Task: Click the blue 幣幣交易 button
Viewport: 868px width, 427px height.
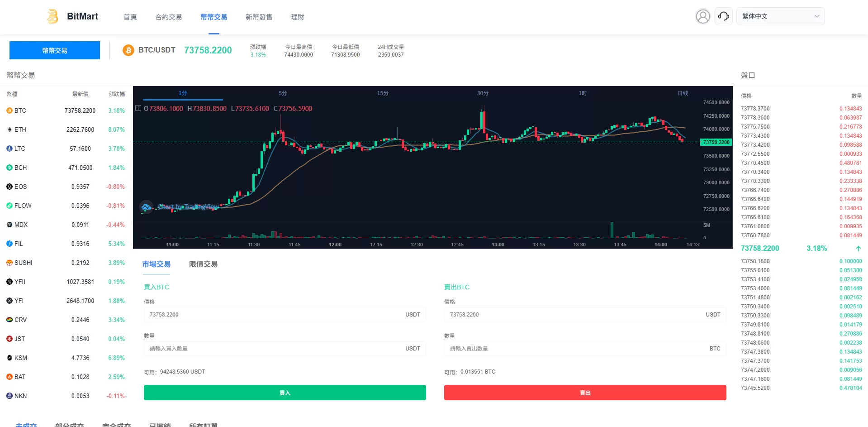Action: point(55,50)
